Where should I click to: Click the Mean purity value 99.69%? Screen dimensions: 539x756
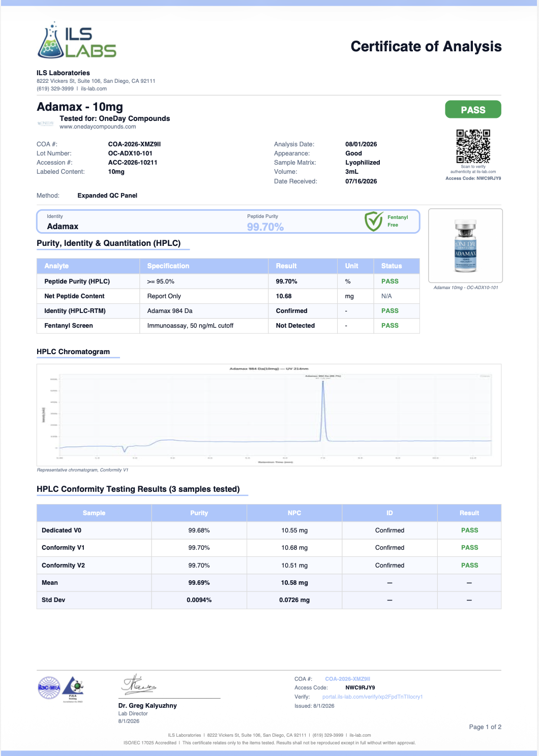(x=199, y=583)
